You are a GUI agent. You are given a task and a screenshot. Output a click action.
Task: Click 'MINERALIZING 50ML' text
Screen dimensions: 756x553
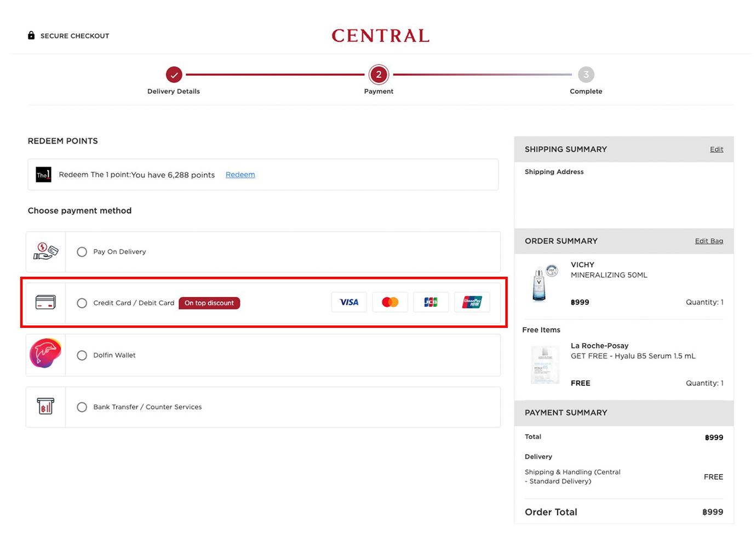pos(609,275)
